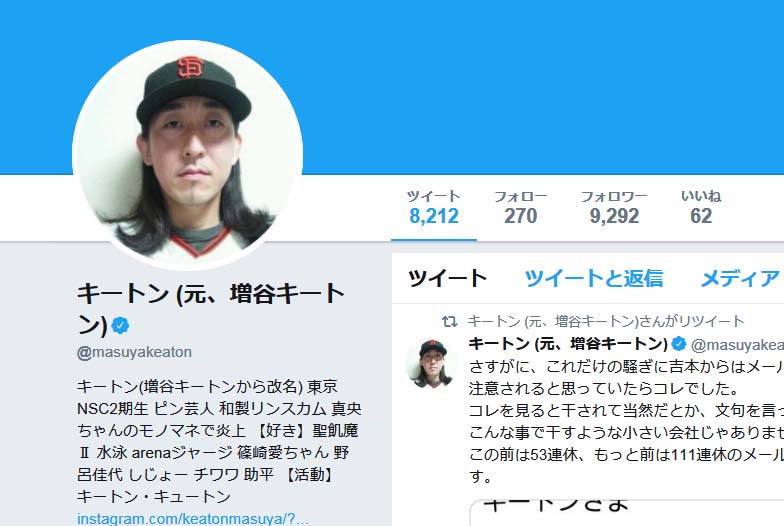Click the small avatar next to the tweet
This screenshot has width=784, height=526.
pyautogui.click(x=432, y=364)
